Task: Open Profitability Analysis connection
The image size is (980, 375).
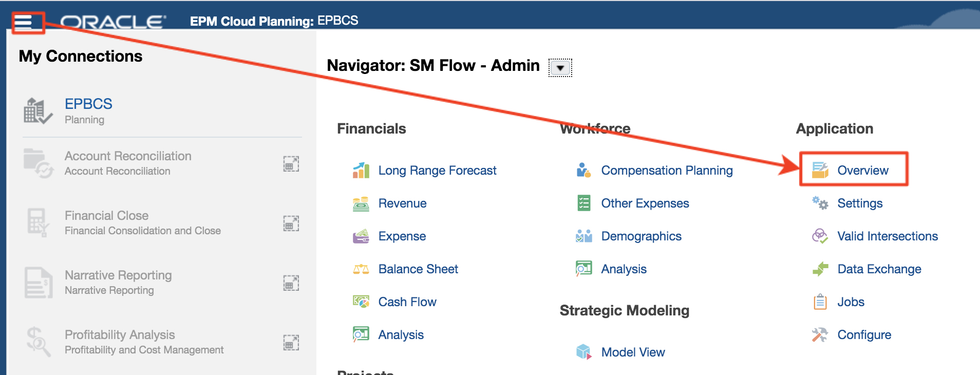Action: click(x=120, y=335)
